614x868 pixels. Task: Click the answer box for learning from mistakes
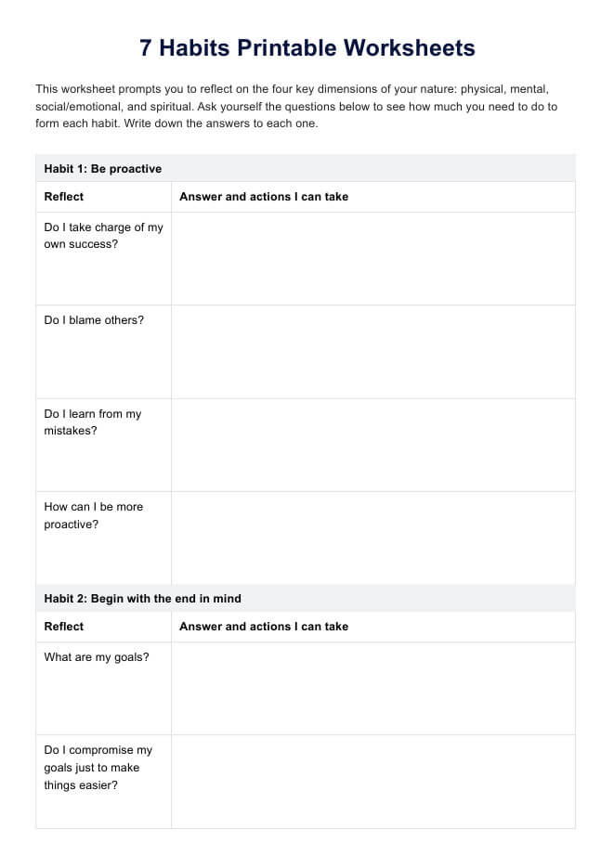coord(372,445)
